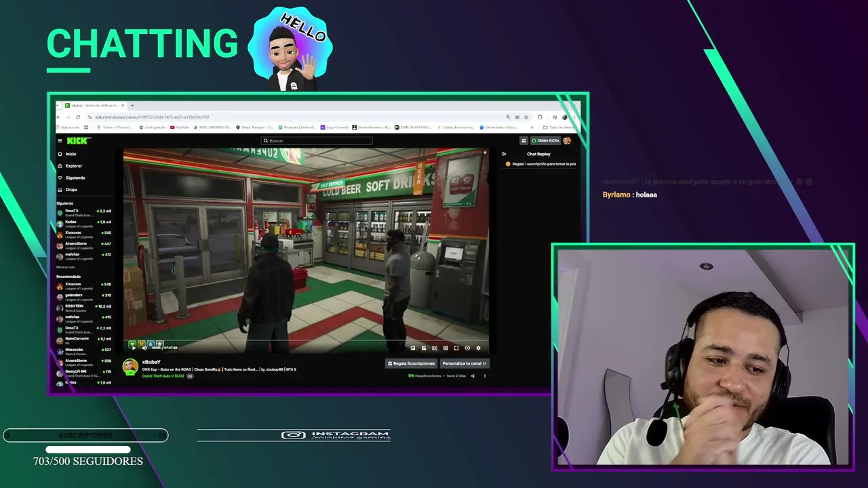Go back with the browser back arrow

point(60,117)
